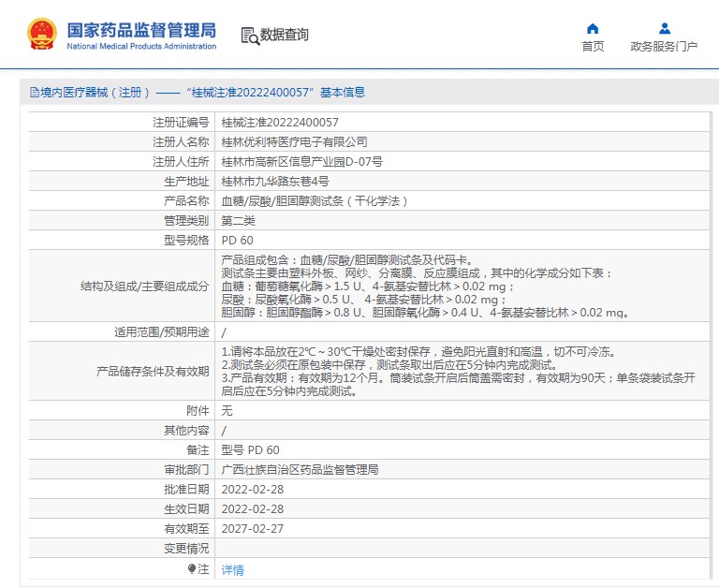Click the 型号规格 row label
The image size is (719, 588).
pyautogui.click(x=186, y=241)
